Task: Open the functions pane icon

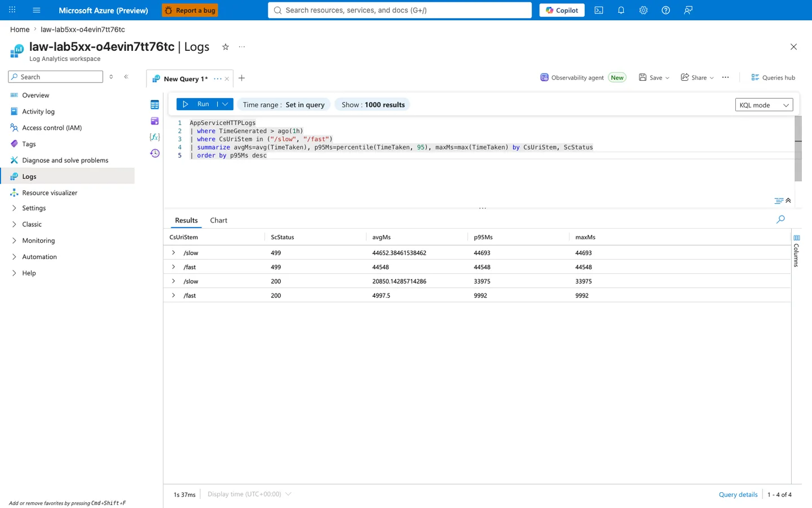Action: pyautogui.click(x=155, y=137)
